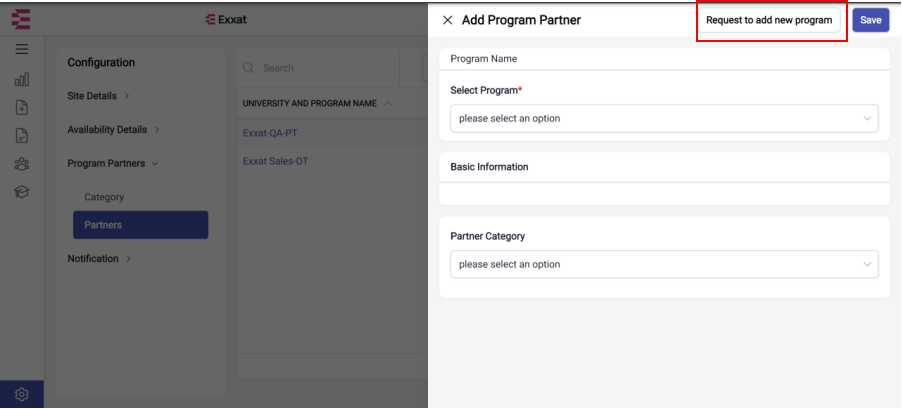Select the Category menu item
The width and height of the screenshot is (902, 409).
pyautogui.click(x=104, y=197)
